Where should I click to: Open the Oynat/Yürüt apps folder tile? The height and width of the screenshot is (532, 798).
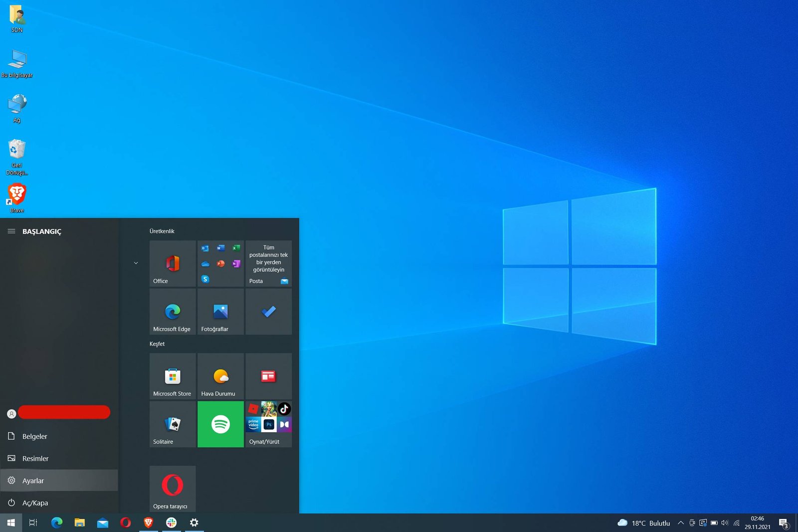point(269,424)
